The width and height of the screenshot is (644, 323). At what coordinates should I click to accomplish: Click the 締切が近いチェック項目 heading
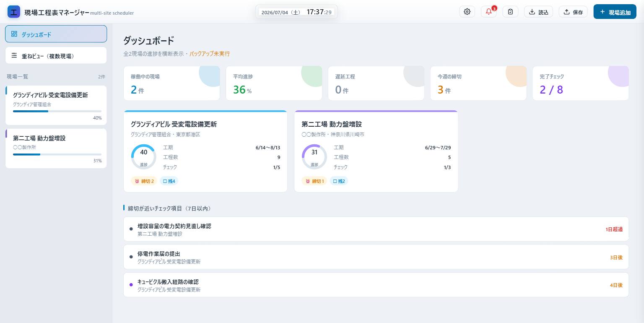point(170,208)
